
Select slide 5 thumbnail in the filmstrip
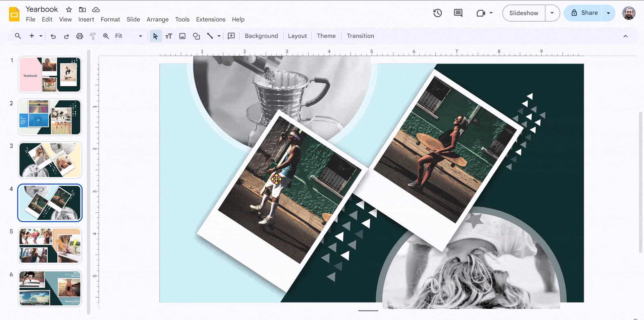(50, 245)
